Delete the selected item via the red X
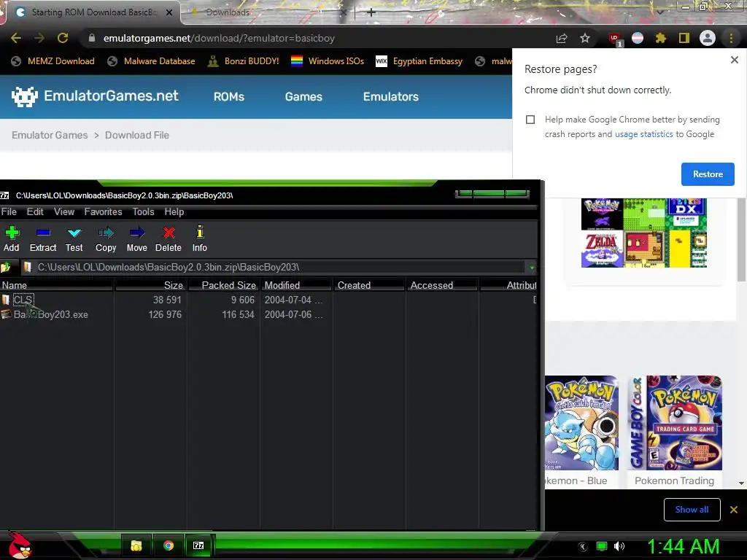 pos(169,238)
